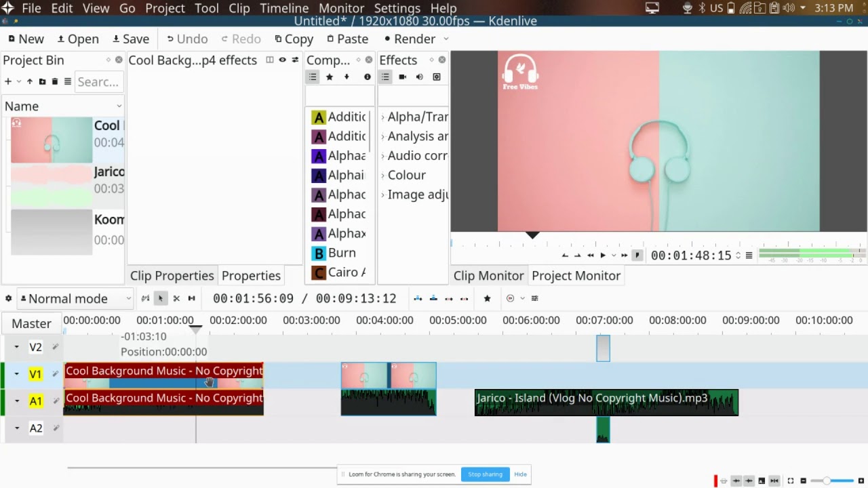868x488 pixels.
Task: Filter Effects to video effects
Action: 402,77
